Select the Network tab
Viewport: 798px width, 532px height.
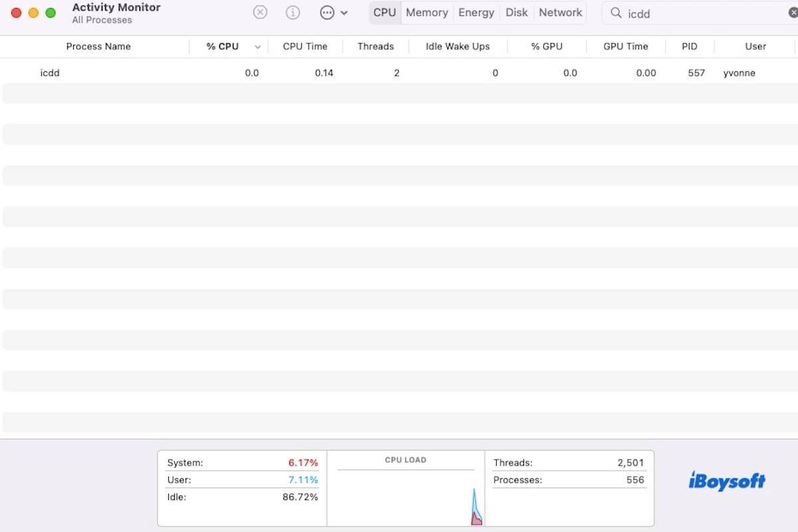(560, 13)
